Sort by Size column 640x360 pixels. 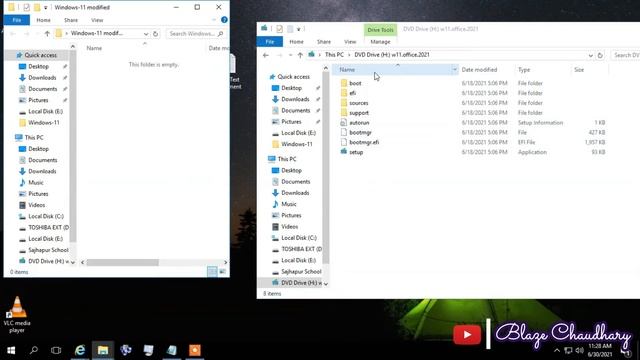pos(579,70)
